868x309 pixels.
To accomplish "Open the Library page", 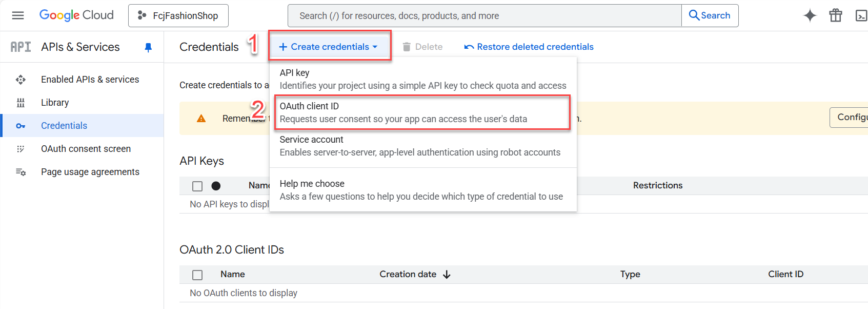I will [x=55, y=103].
